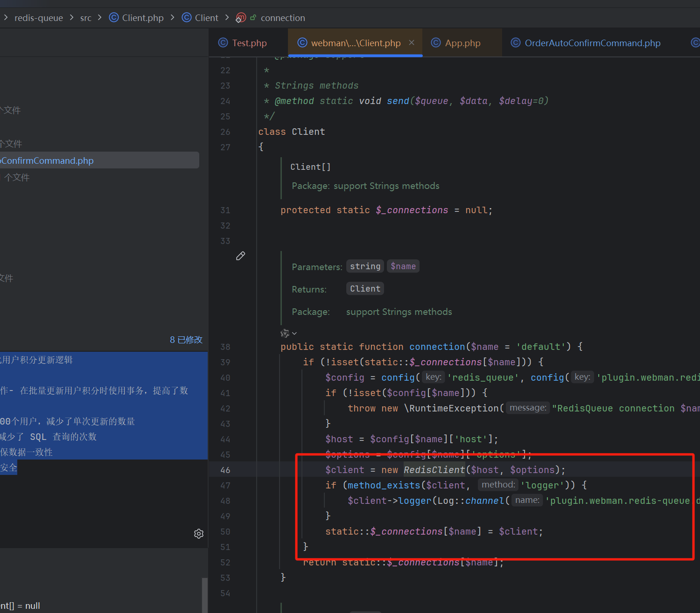Click class icon beside Client.php breadcrumb
Viewport: 700px width, 613px height.
pyautogui.click(x=114, y=18)
